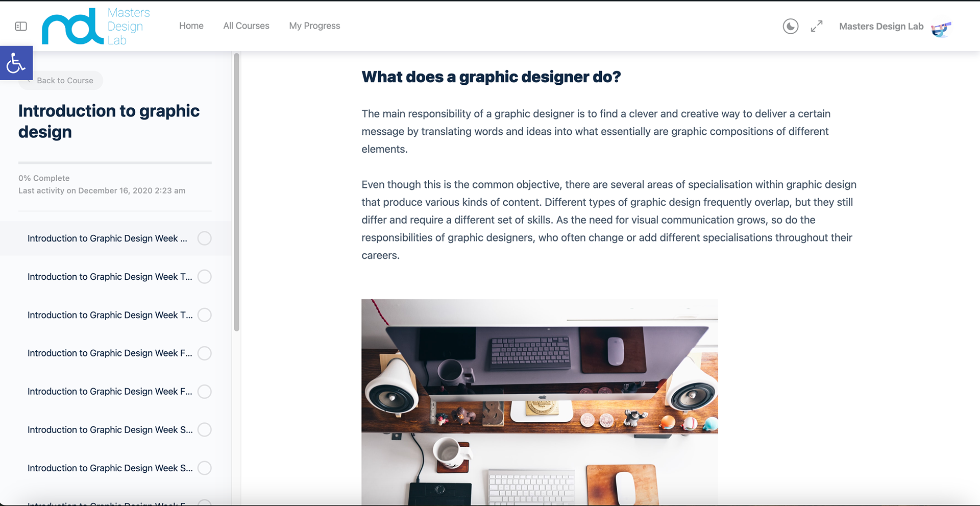The width and height of the screenshot is (980, 506).
Task: Click the sidebar vertical scrollbar
Action: [x=236, y=192]
